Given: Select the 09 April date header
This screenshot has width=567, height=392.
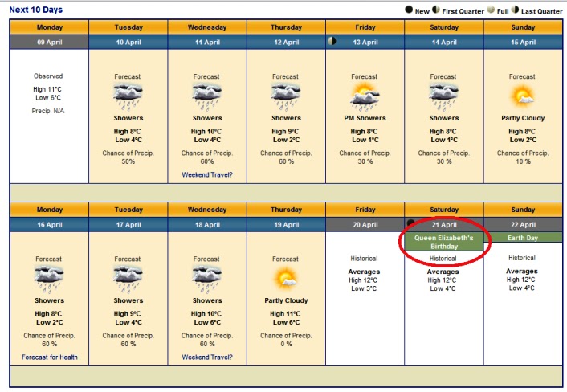Looking at the screenshot, I should pos(49,42).
